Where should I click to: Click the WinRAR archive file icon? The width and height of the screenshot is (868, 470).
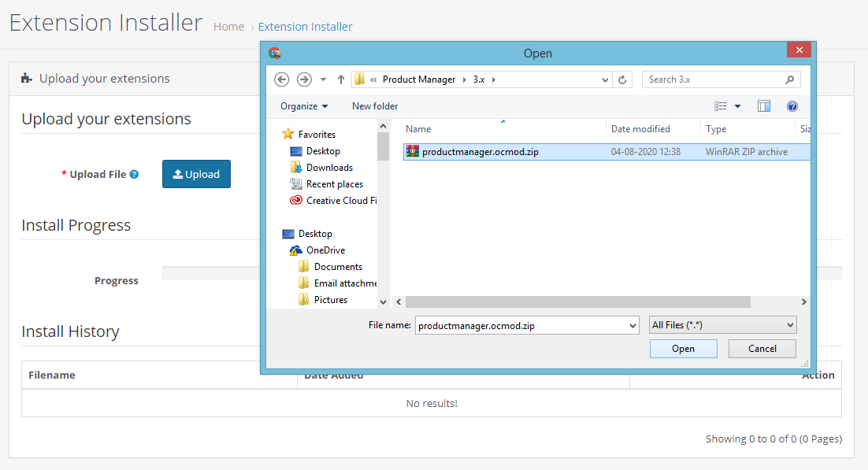pyautogui.click(x=413, y=151)
